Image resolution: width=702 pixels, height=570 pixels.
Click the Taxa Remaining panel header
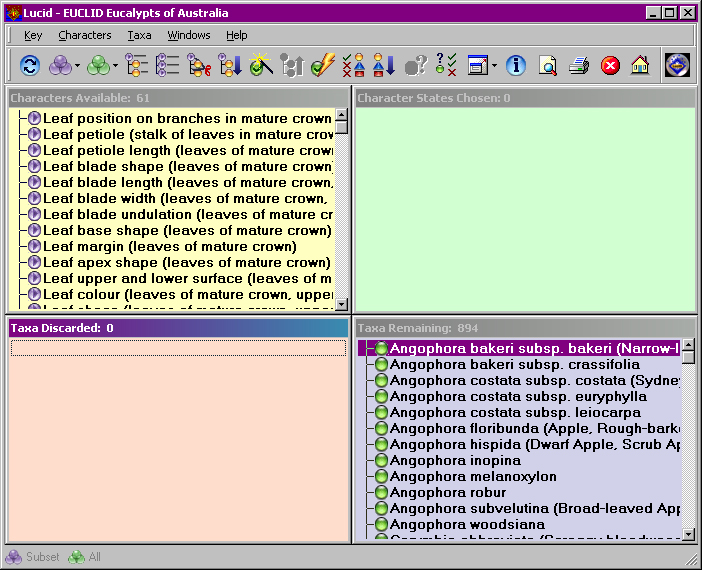[525, 328]
